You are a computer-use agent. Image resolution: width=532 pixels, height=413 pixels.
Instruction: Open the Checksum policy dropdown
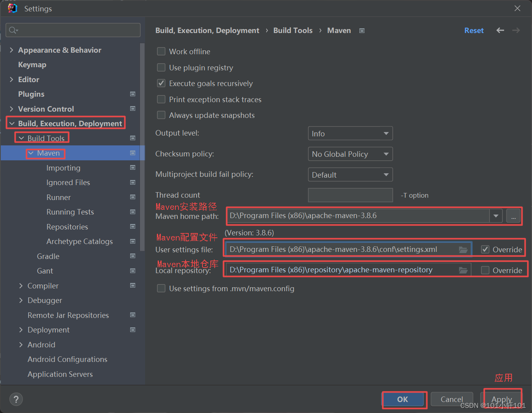[350, 154]
